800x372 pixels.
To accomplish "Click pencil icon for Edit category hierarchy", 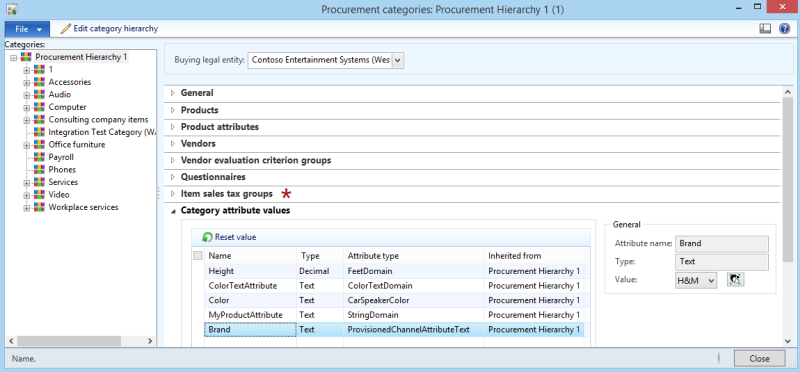I will coord(65,29).
